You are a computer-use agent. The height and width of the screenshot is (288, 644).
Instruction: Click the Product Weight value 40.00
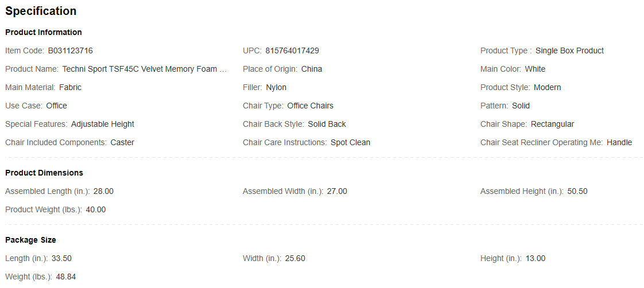coord(96,209)
